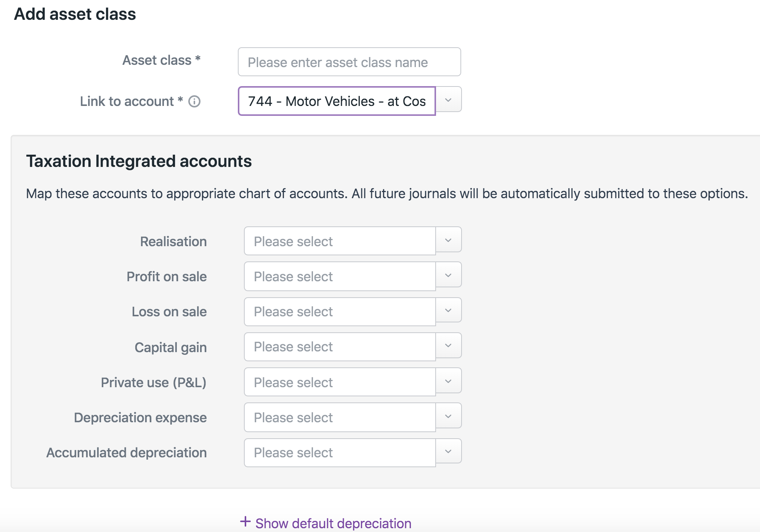Expand the Depreciation expense dropdown arrow

click(448, 416)
